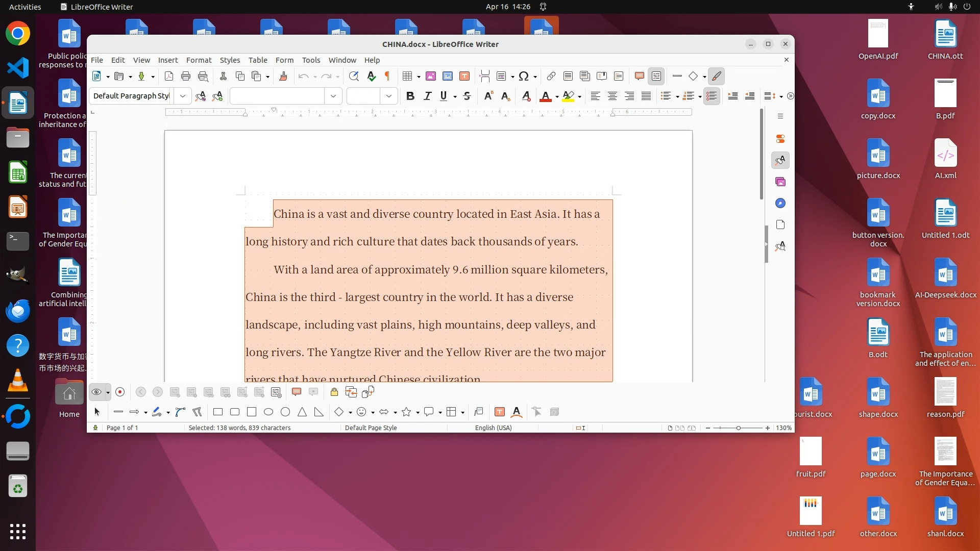
Task: Toggle formatting marks display
Action: pos(387,77)
